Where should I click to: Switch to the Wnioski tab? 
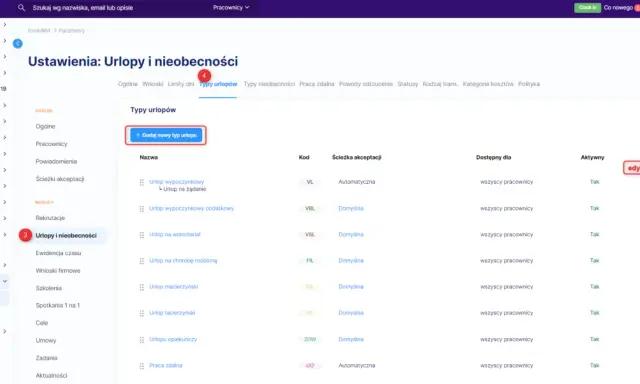click(153, 84)
